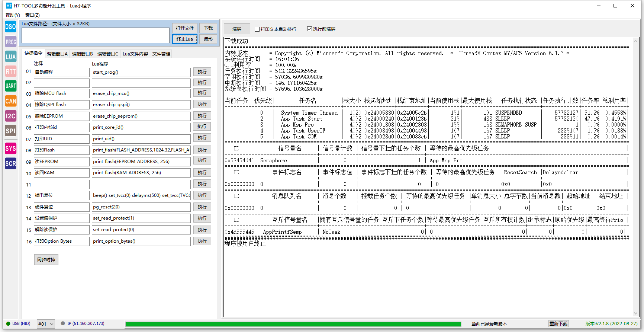The image size is (644, 332).
Task: Execute row 10 print_flash RAM_ADDRESS command
Action: [x=202, y=172]
